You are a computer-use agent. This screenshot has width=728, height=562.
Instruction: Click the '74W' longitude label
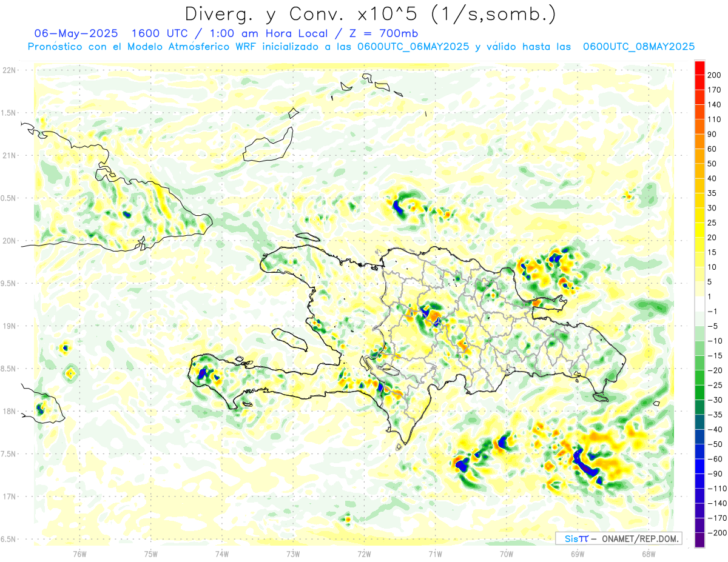222,554
